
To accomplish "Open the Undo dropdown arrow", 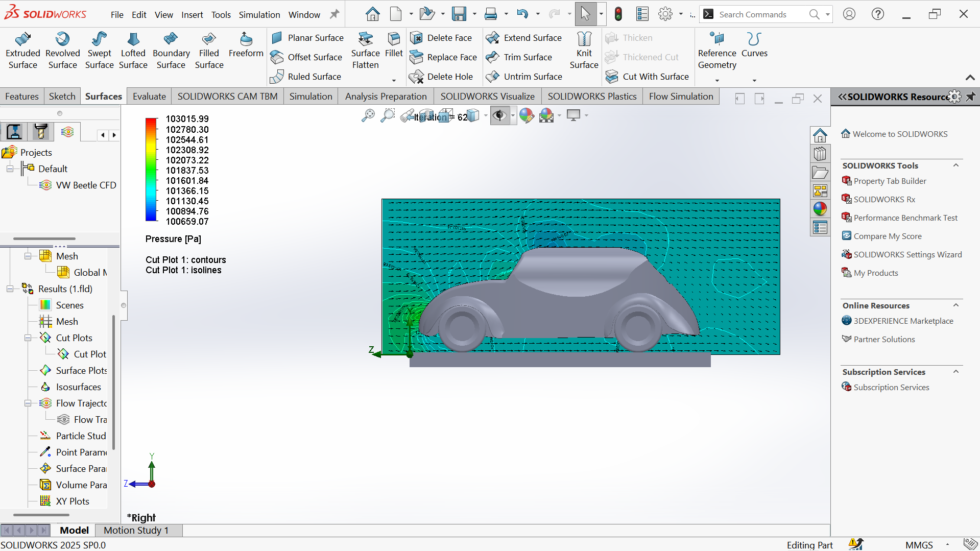I will click(538, 14).
